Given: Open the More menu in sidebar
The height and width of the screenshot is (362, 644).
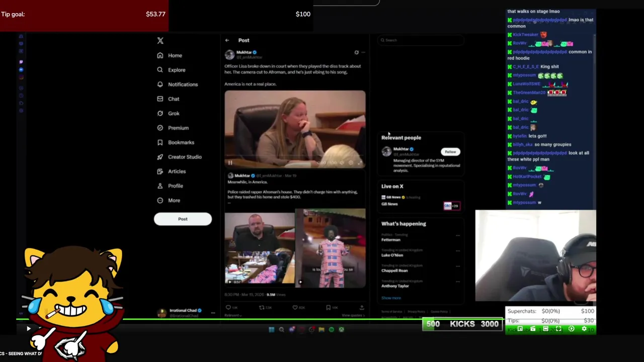Looking at the screenshot, I should pyautogui.click(x=168, y=201).
